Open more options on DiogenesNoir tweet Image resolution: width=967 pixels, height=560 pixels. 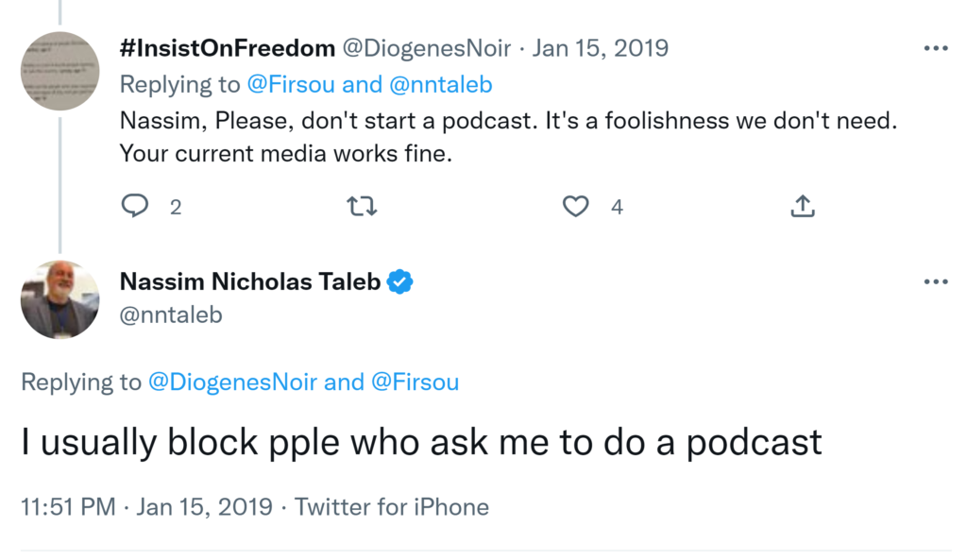click(935, 48)
